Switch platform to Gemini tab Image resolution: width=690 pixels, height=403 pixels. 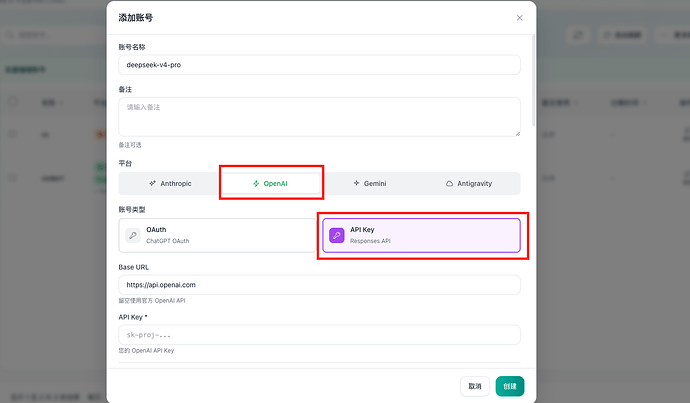tap(370, 183)
